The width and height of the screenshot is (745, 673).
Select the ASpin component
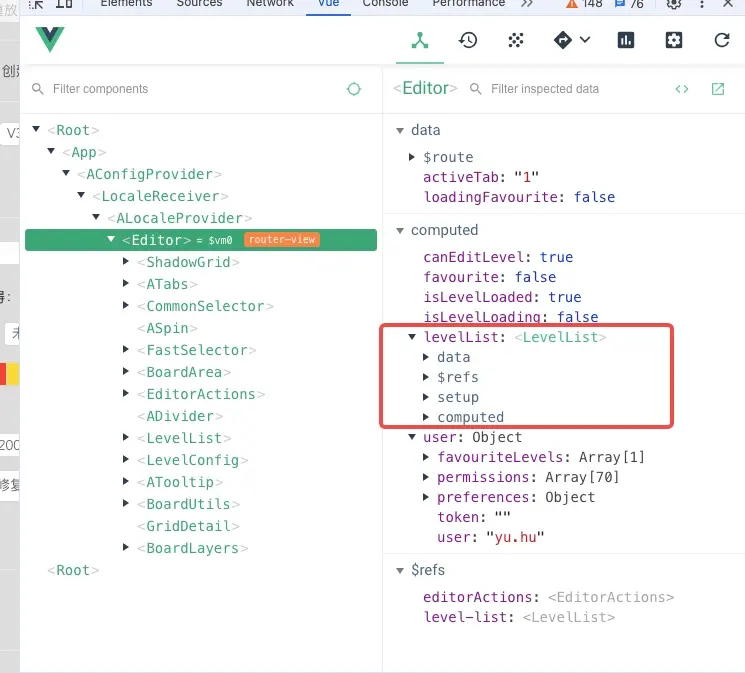tap(167, 328)
